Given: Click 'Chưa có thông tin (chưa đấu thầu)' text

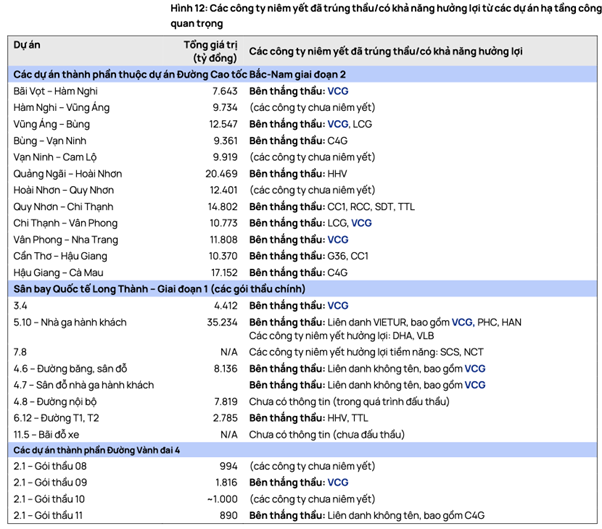Looking at the screenshot, I should tap(327, 435).
